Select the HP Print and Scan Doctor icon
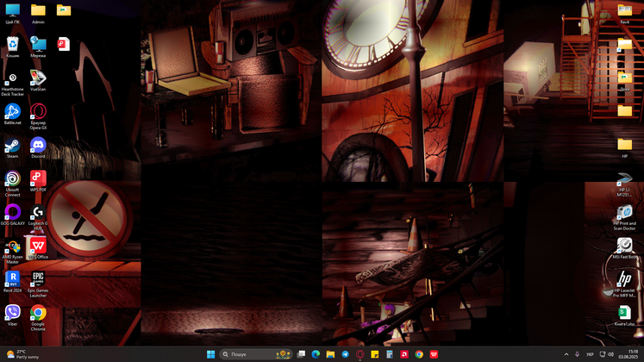Image resolution: width=644 pixels, height=362 pixels. coord(624,217)
